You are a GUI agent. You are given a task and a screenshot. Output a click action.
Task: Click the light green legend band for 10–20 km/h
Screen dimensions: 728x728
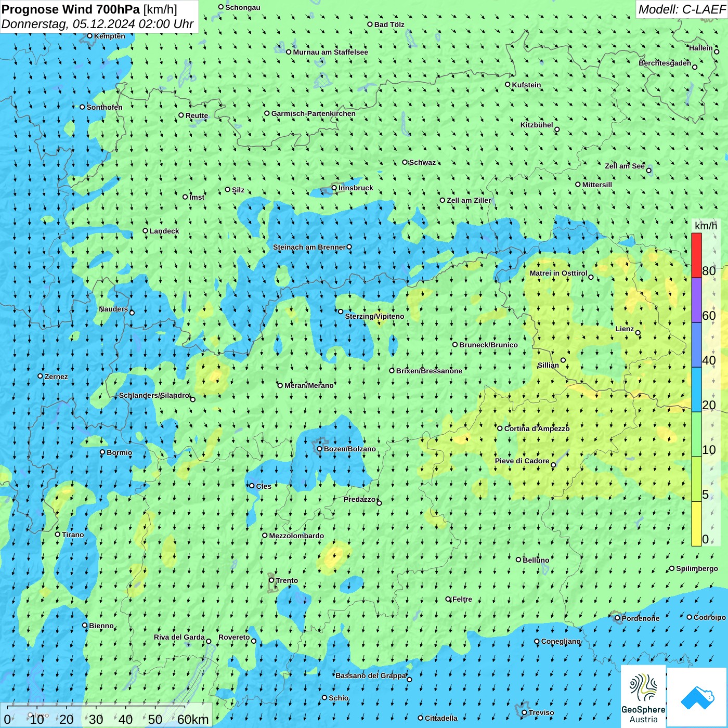coord(696,434)
